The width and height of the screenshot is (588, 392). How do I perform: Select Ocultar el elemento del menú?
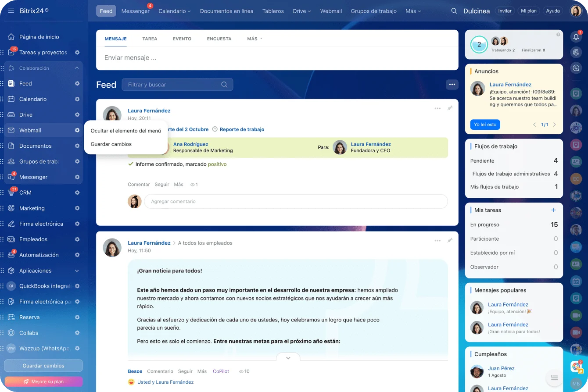coord(125,131)
